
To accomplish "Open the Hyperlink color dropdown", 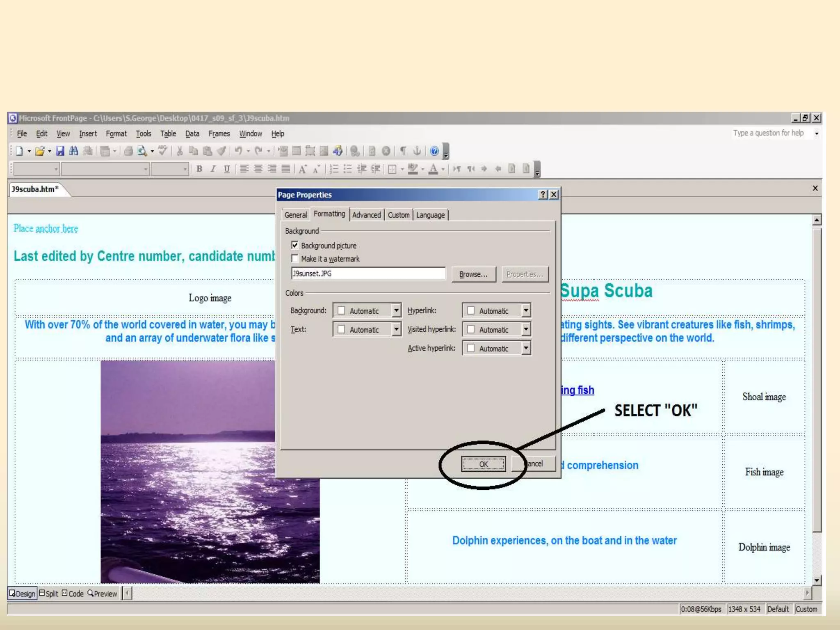I will point(526,310).
